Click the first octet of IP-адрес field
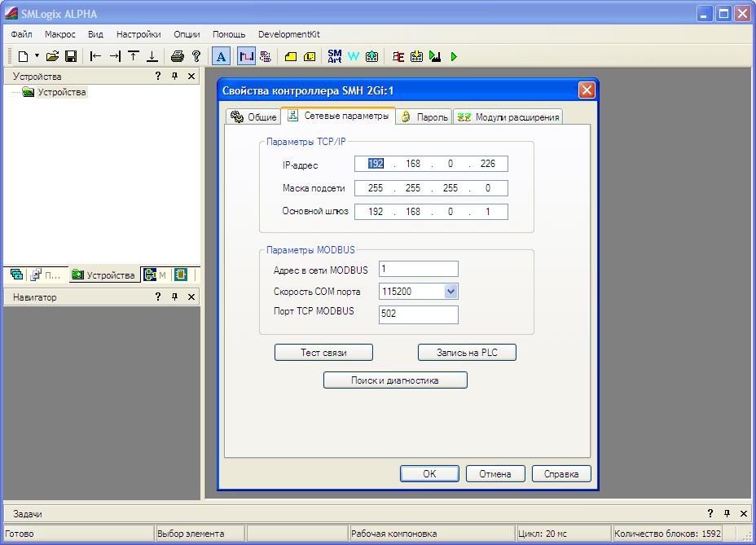 376,164
